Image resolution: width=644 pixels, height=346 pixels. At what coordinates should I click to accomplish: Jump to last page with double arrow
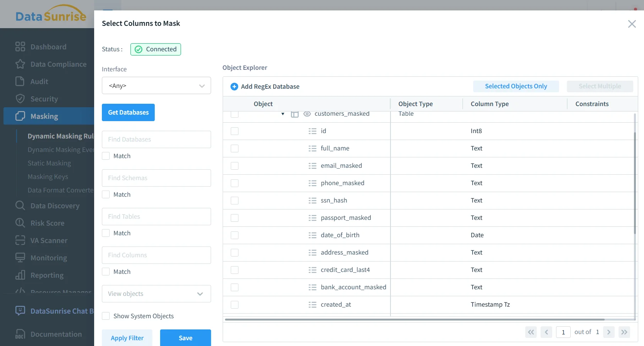point(624,332)
